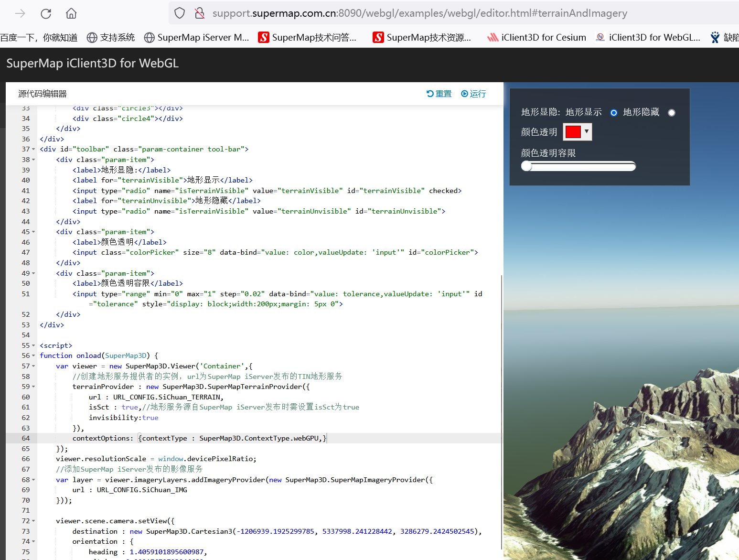Select the 地形显示 radio button
The width and height of the screenshot is (739, 560).
[614, 113]
